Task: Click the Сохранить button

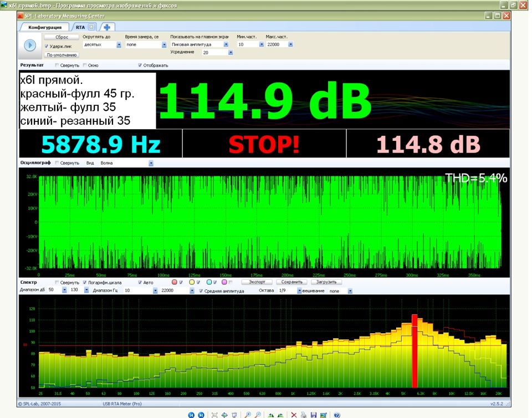Action: tap(292, 282)
